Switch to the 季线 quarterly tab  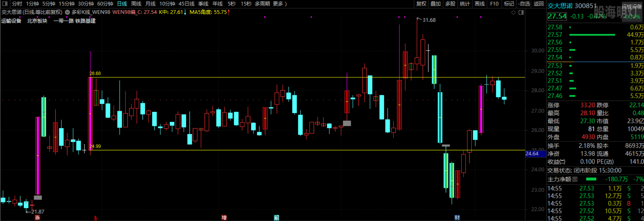point(203,4)
